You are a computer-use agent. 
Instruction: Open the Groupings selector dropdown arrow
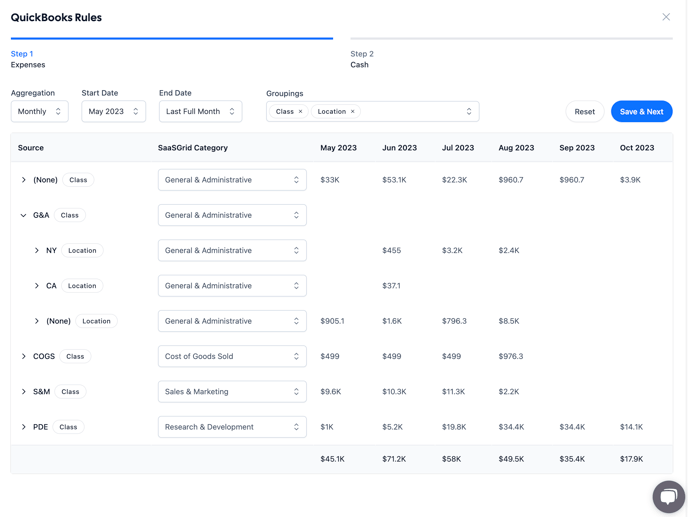(x=468, y=112)
